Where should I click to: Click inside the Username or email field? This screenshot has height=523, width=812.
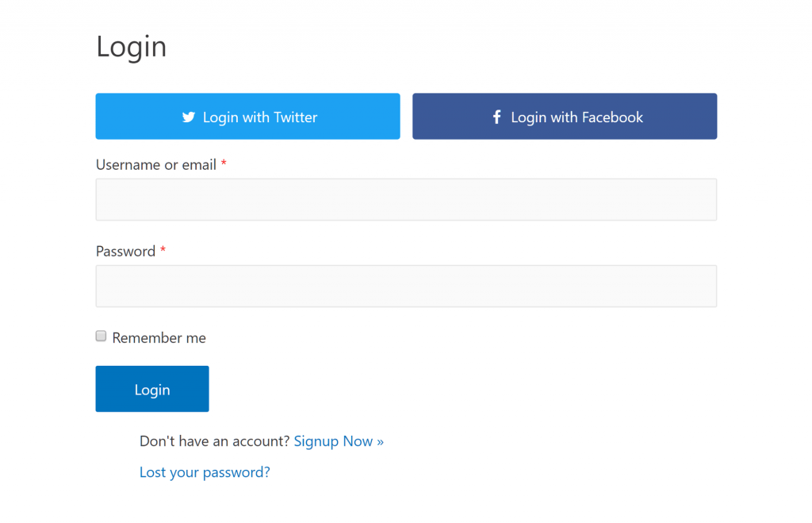click(x=406, y=199)
